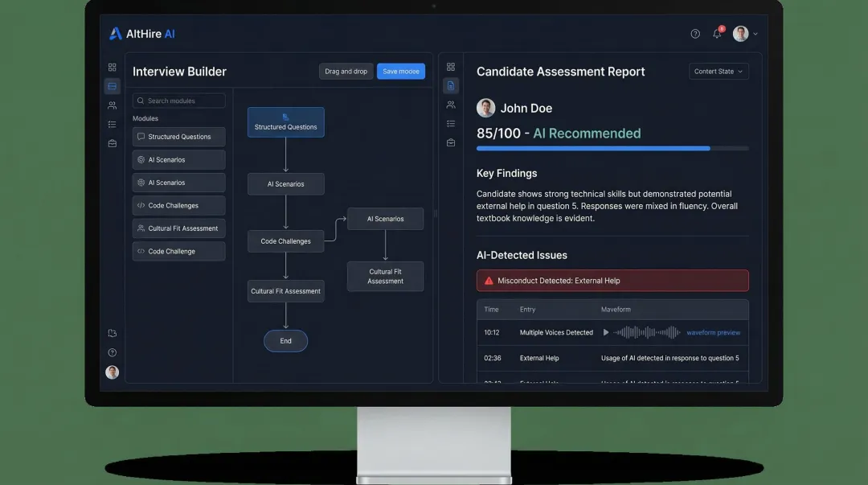Click the Drag and drop button
The height and width of the screenshot is (485, 868).
(x=346, y=71)
